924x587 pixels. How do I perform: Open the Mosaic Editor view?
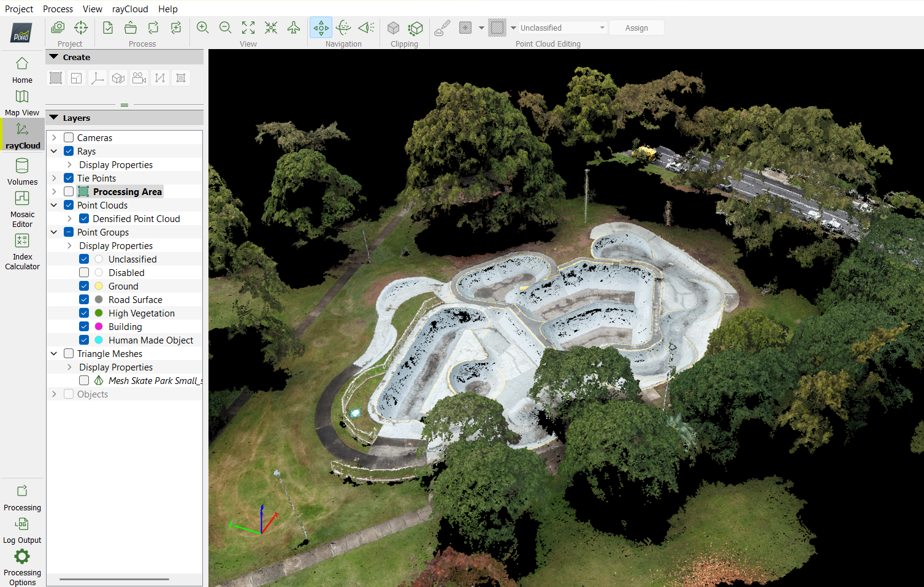(22, 209)
